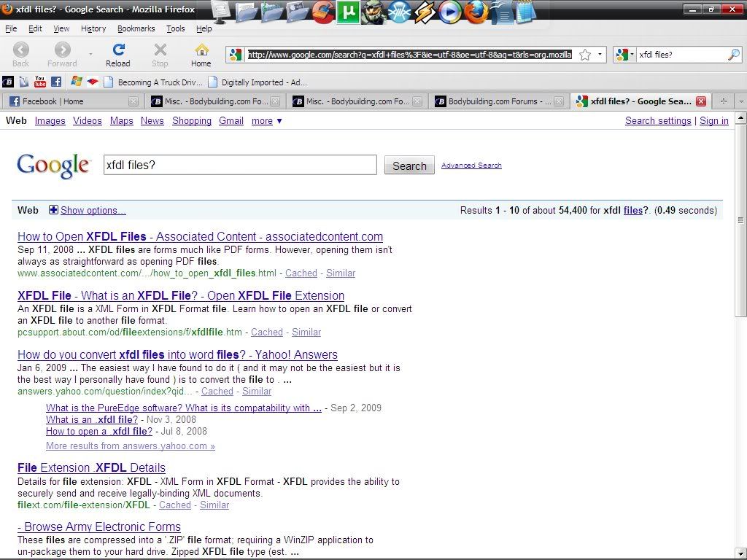Open the blue FrostWire-style round icon in dock

point(399,12)
